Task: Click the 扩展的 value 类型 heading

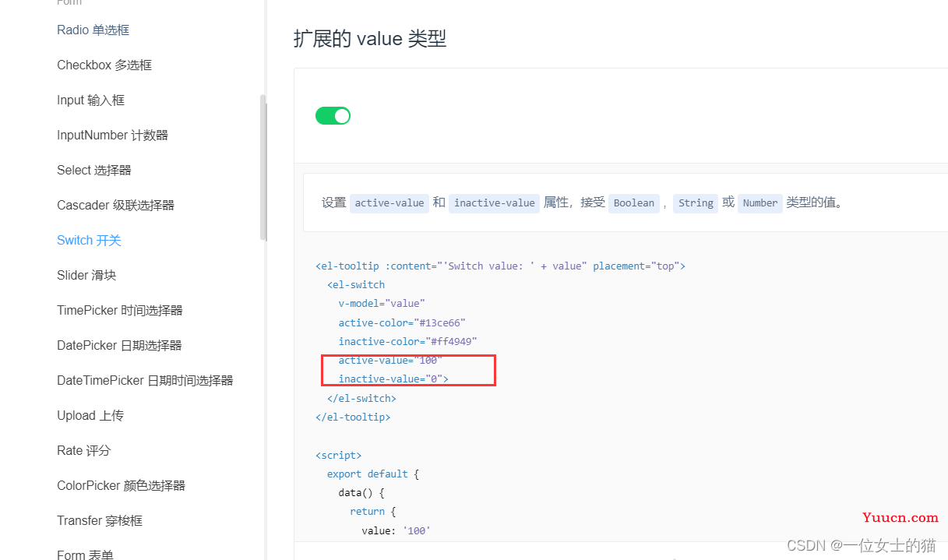Action: tap(370, 39)
